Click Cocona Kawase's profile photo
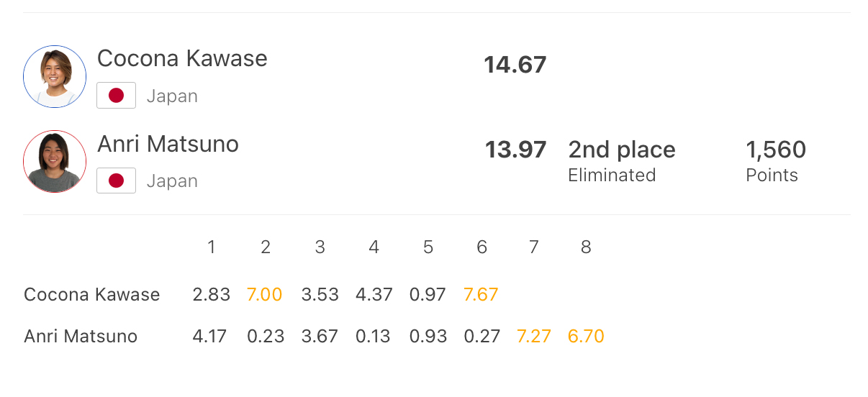 55,76
